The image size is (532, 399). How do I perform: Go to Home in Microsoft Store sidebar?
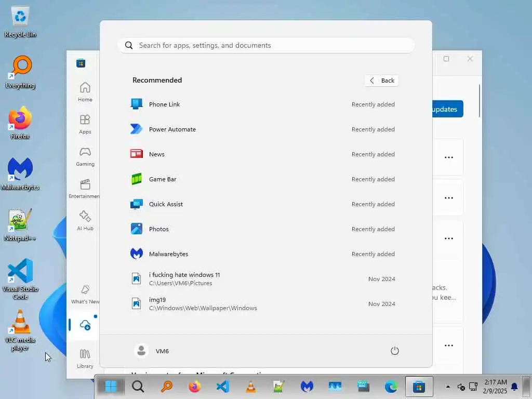tap(85, 91)
